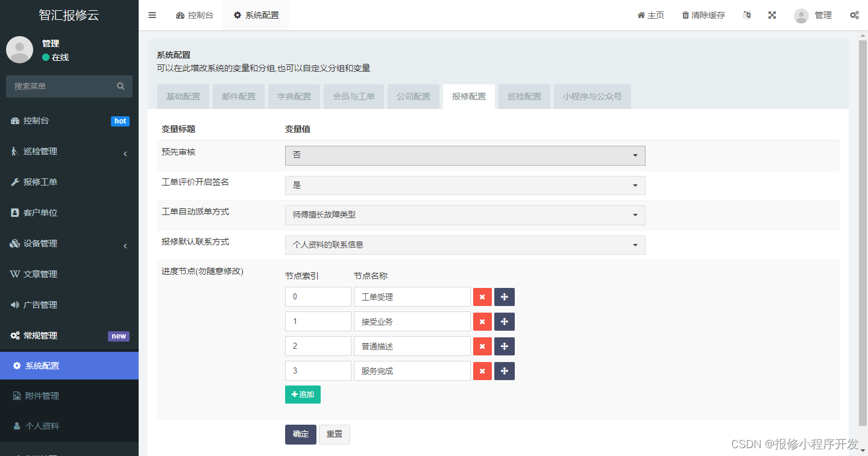
Task: Delete the 工单受理 node row
Action: point(482,297)
